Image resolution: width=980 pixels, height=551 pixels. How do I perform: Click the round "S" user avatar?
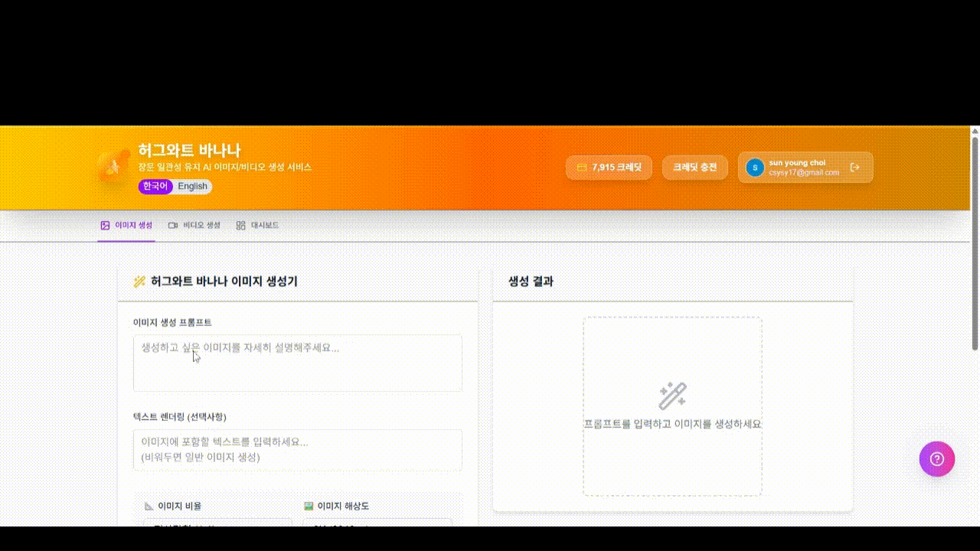click(x=755, y=168)
